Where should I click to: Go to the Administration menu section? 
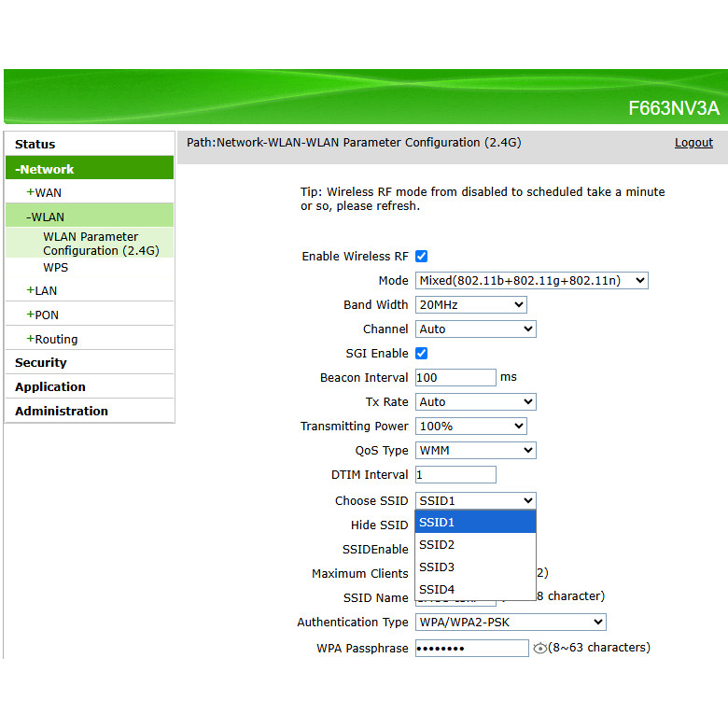tap(62, 412)
